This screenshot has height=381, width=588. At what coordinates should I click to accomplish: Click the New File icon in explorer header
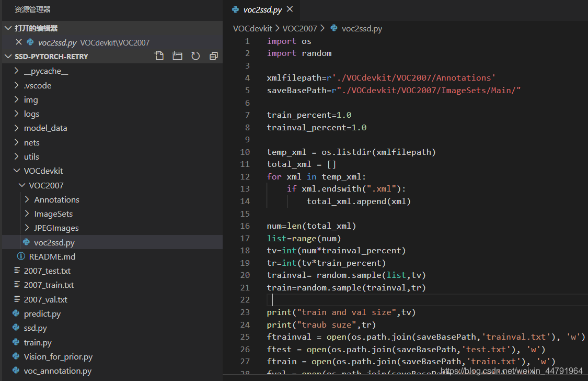(x=159, y=57)
